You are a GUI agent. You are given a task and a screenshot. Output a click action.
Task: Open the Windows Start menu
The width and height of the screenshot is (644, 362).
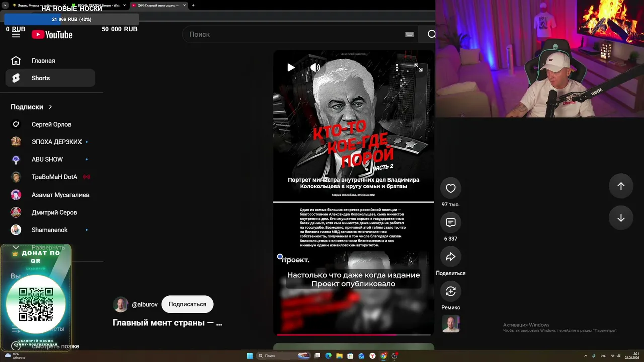click(250, 356)
